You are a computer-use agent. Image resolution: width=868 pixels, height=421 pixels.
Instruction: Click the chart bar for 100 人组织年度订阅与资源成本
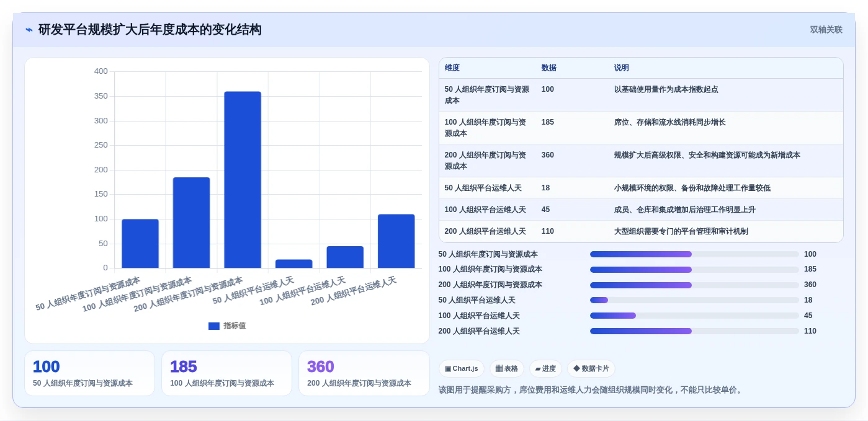(191, 223)
